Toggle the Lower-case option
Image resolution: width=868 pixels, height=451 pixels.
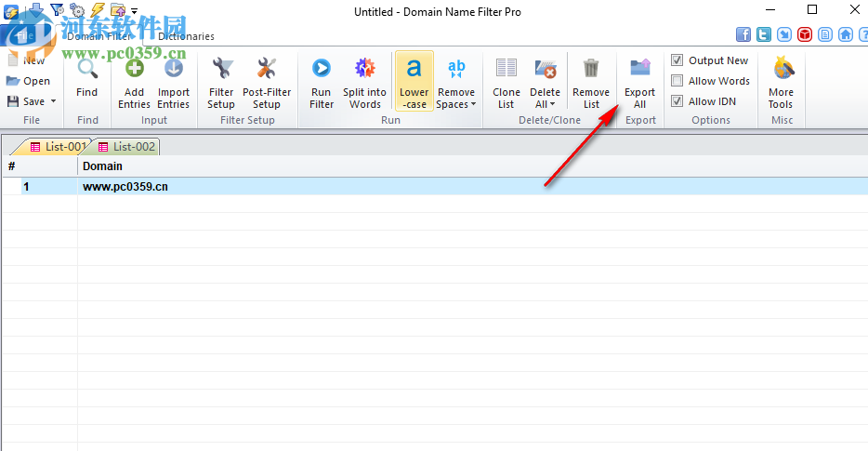point(414,82)
